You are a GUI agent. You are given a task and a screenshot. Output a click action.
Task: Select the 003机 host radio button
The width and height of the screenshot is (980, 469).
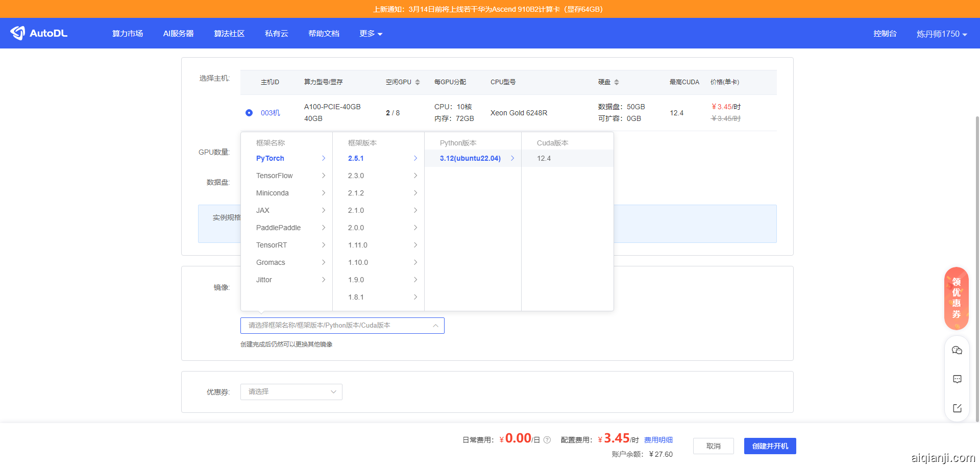(x=249, y=113)
